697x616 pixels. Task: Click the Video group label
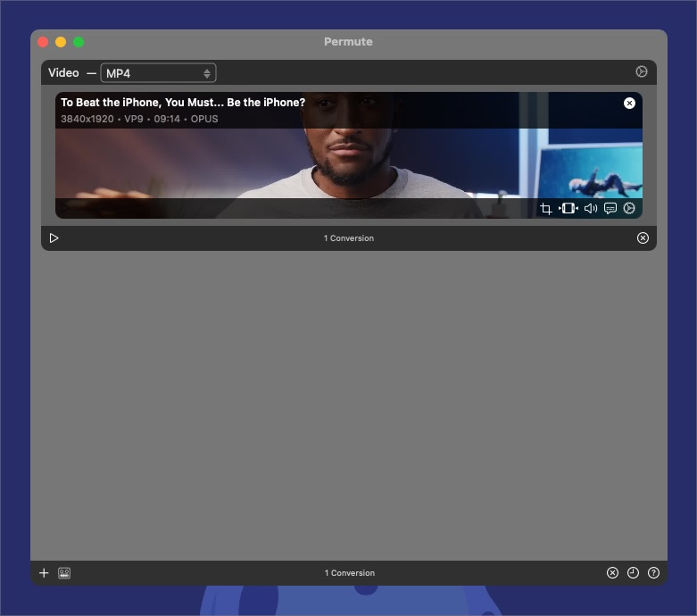(63, 72)
